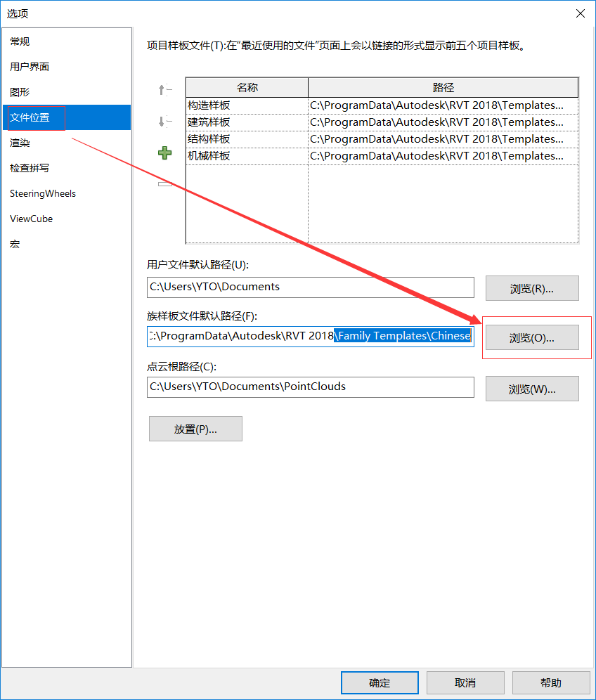Click the green plus add template icon
Screen dimensions: 596x700
pos(165,153)
